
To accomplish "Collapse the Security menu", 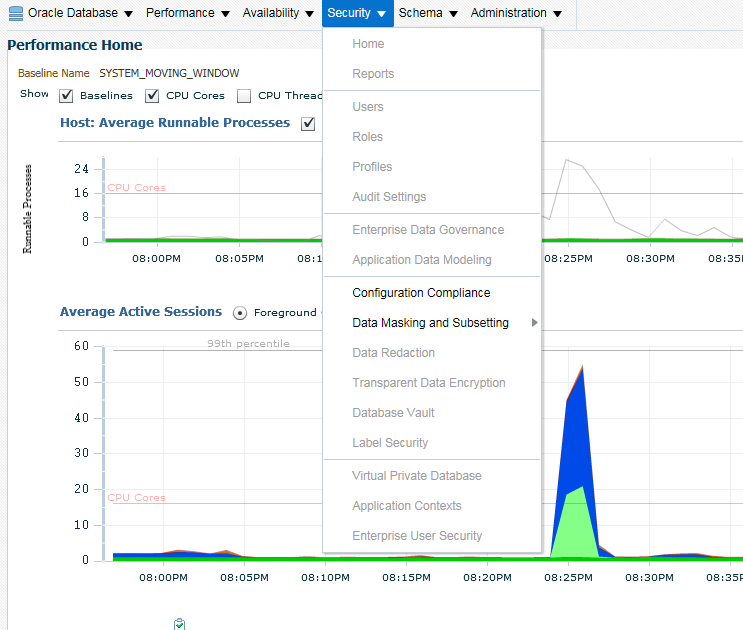I will pyautogui.click(x=357, y=13).
